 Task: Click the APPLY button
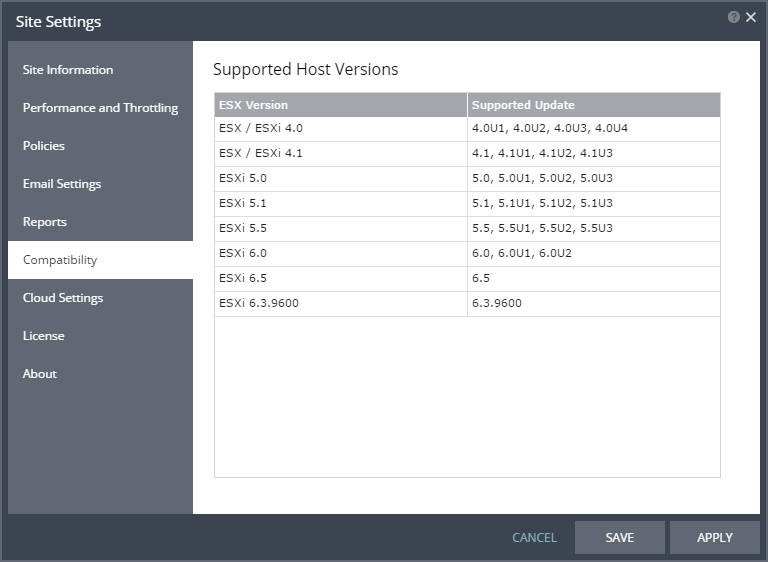click(715, 538)
